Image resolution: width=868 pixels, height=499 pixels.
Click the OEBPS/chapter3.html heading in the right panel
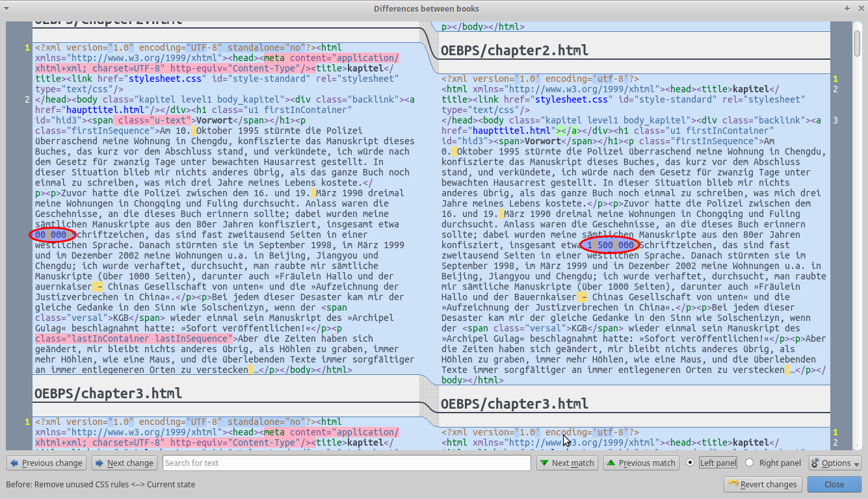click(514, 403)
